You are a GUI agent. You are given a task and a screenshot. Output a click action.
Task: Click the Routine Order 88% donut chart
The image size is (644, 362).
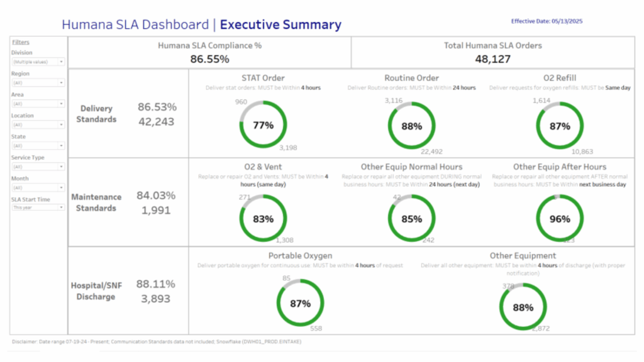coord(411,126)
